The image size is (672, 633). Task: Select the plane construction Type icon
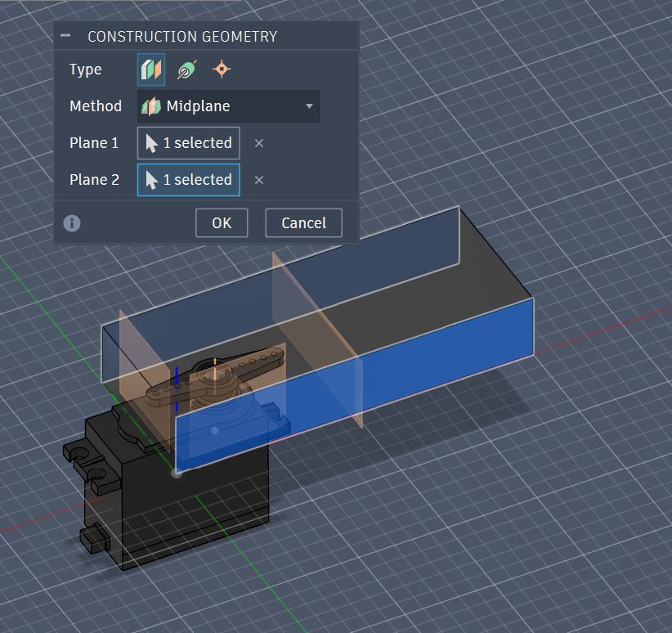pyautogui.click(x=150, y=70)
